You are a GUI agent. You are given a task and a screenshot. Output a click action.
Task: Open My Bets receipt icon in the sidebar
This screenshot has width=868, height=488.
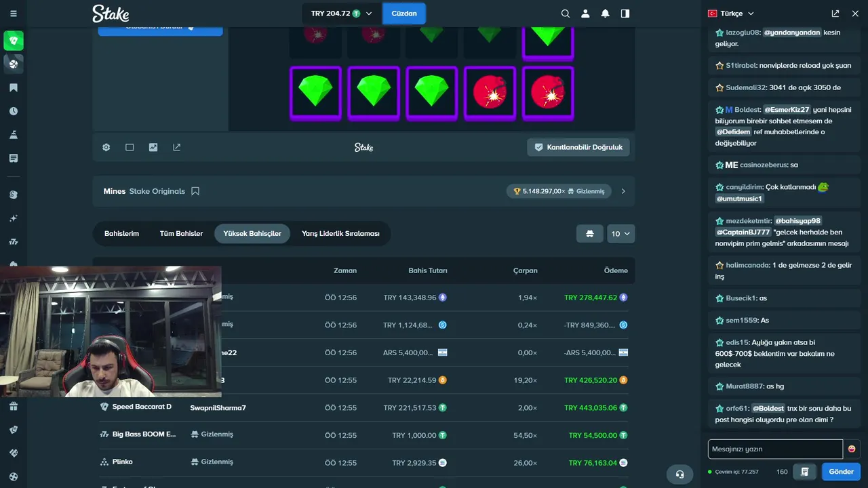pos(14,158)
